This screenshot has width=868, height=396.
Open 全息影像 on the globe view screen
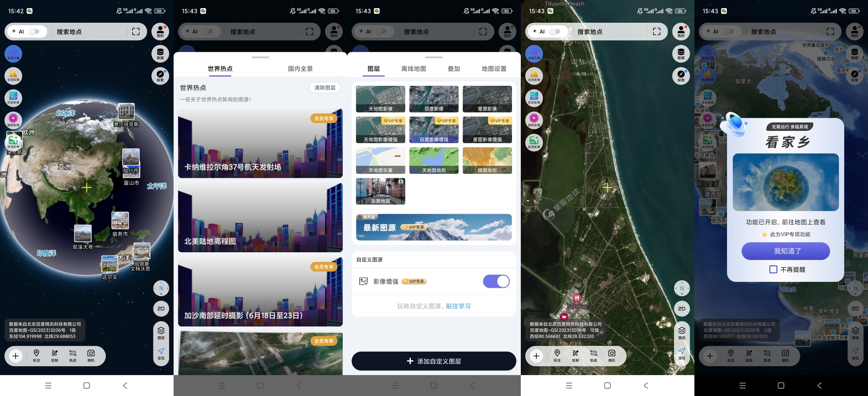(13, 76)
